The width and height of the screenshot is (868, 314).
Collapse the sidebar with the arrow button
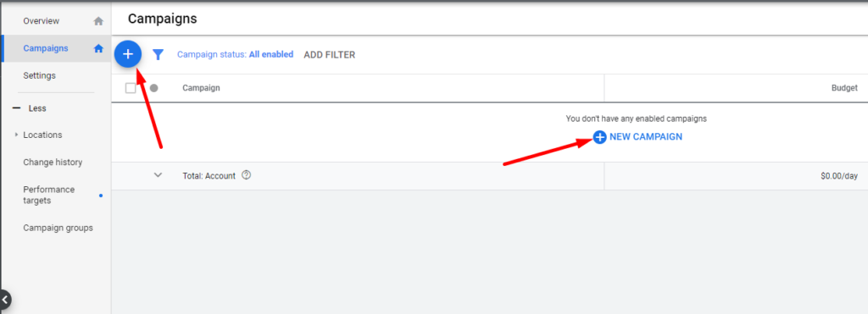[5, 300]
